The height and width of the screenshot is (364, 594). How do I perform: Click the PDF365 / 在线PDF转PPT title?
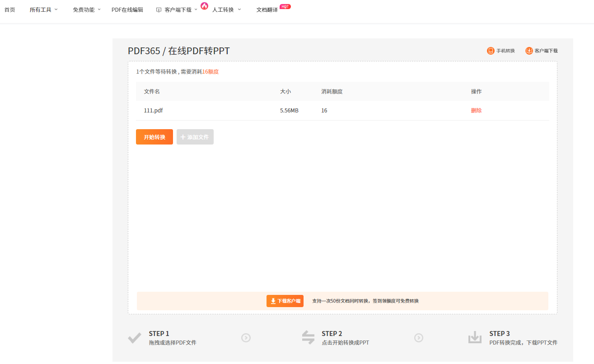179,51
